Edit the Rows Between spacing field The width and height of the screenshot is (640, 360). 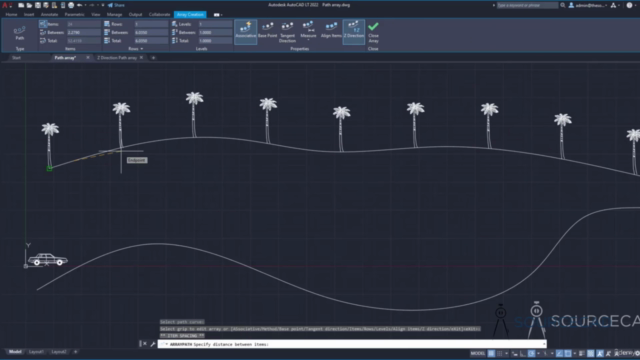click(x=151, y=32)
